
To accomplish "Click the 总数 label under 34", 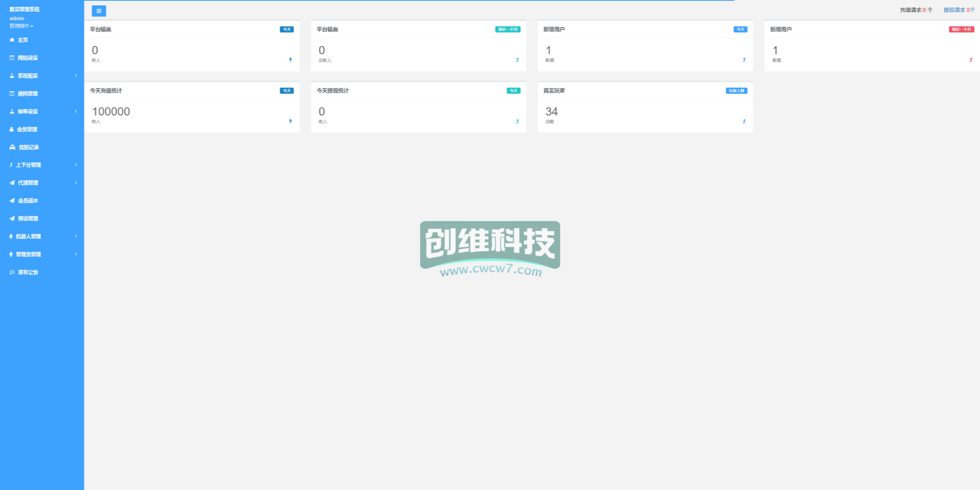I will (550, 122).
